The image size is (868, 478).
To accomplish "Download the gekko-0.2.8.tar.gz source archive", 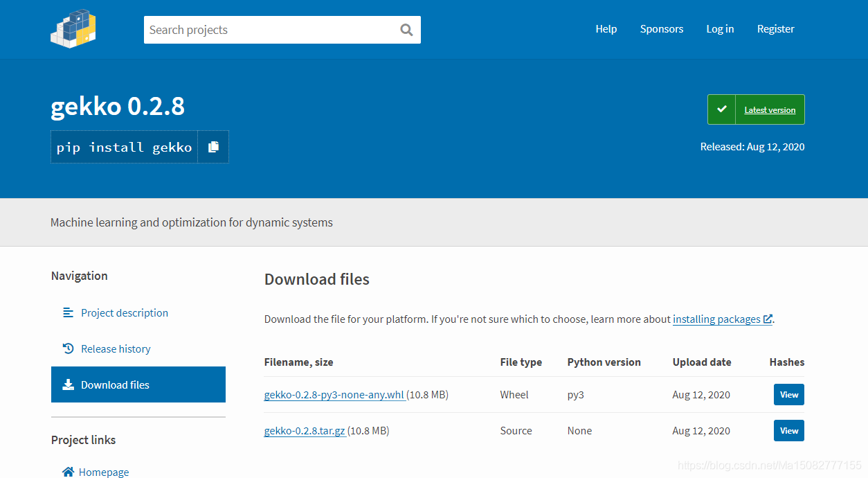I will 305,430.
